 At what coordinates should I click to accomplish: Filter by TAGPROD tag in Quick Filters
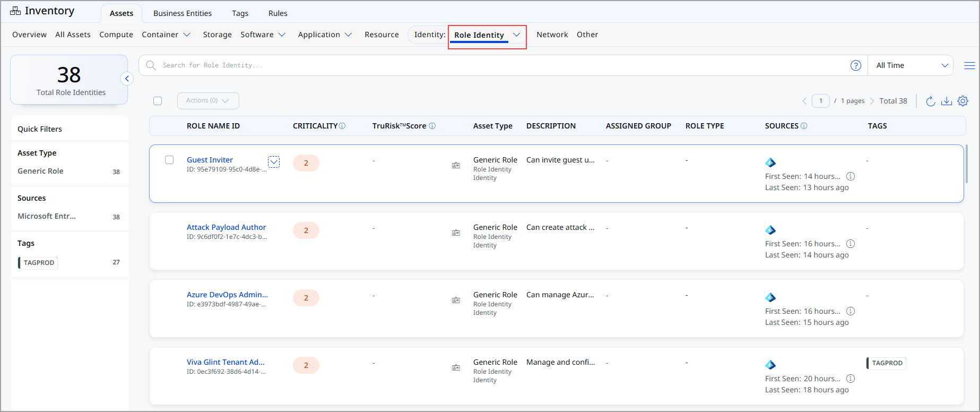39,263
